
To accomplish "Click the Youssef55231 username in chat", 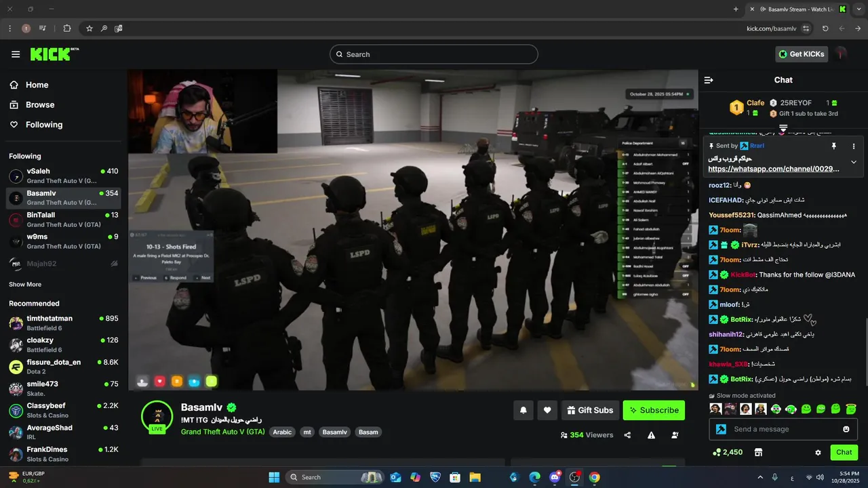I will (732, 215).
